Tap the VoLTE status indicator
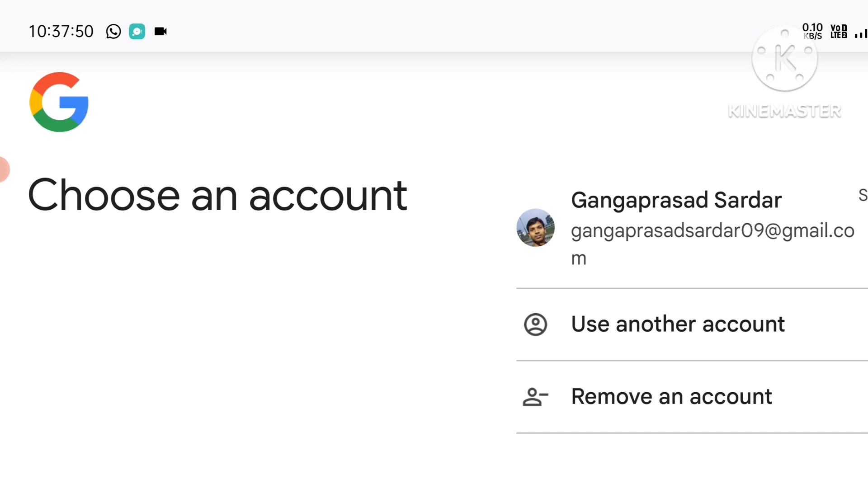 tap(839, 32)
